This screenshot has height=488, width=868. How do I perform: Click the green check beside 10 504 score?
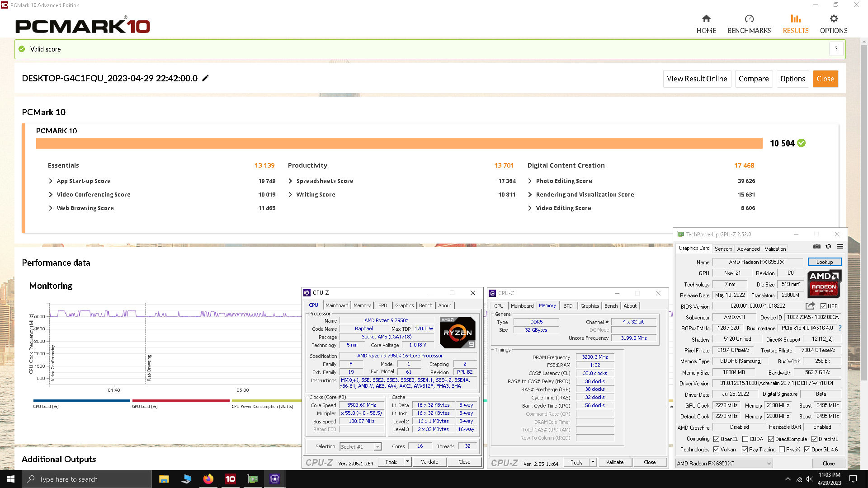click(x=802, y=143)
